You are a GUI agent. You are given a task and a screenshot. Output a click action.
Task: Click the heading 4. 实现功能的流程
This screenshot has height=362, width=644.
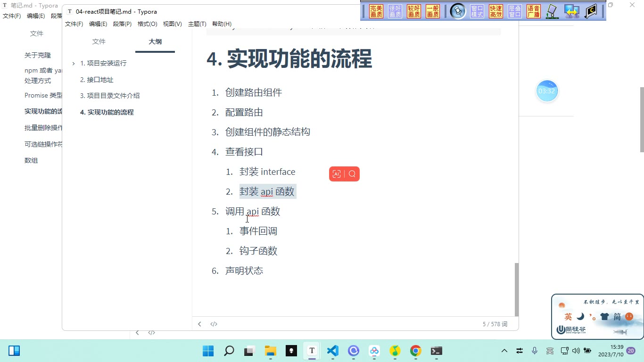click(x=289, y=59)
